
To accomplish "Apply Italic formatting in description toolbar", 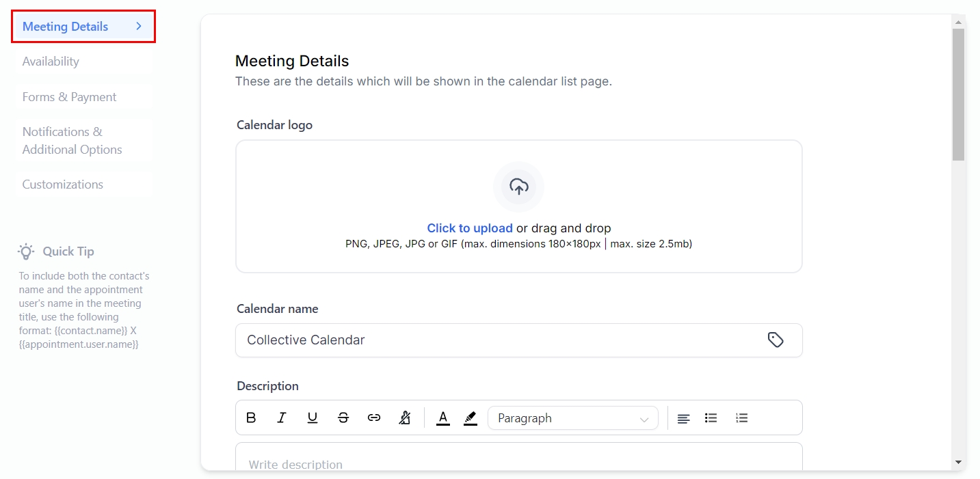I will click(282, 418).
